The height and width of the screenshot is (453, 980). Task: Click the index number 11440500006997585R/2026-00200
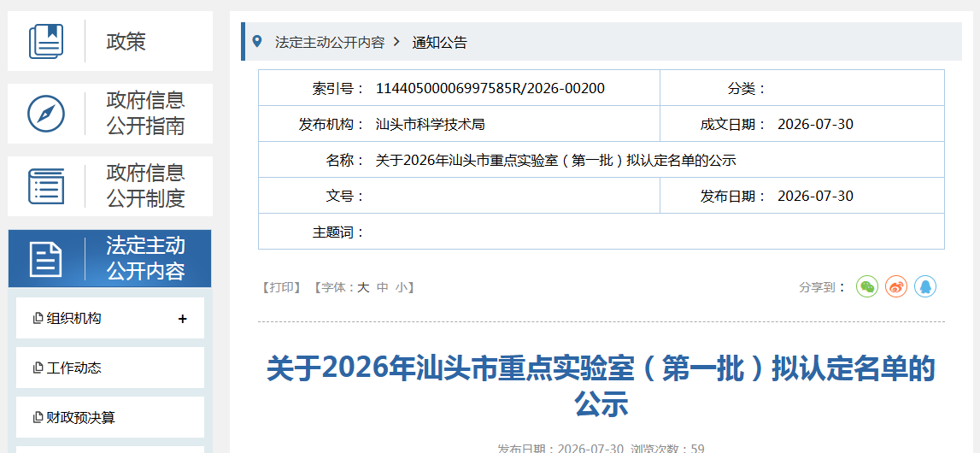[490, 88]
